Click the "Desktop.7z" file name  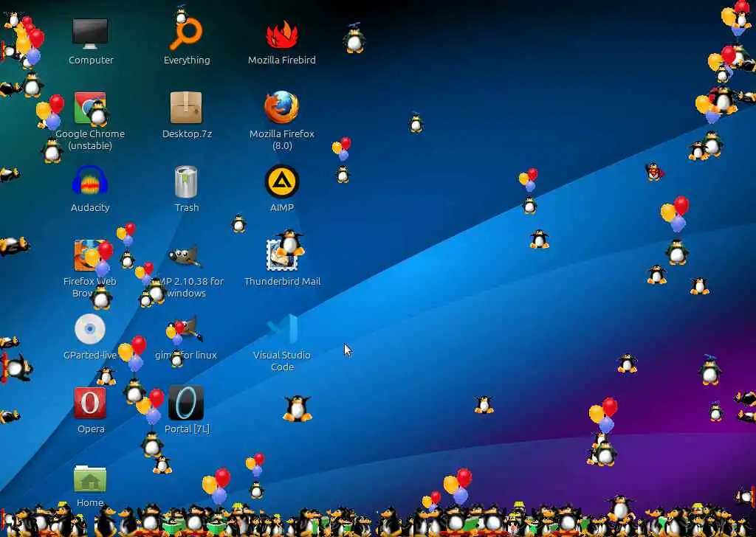(x=187, y=134)
